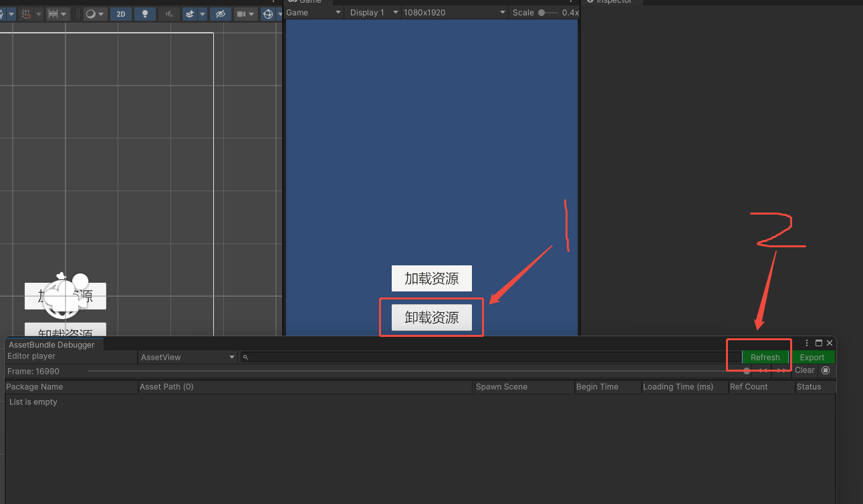Open the Display 1 dropdown
The height and width of the screenshot is (504, 863).
click(x=373, y=13)
